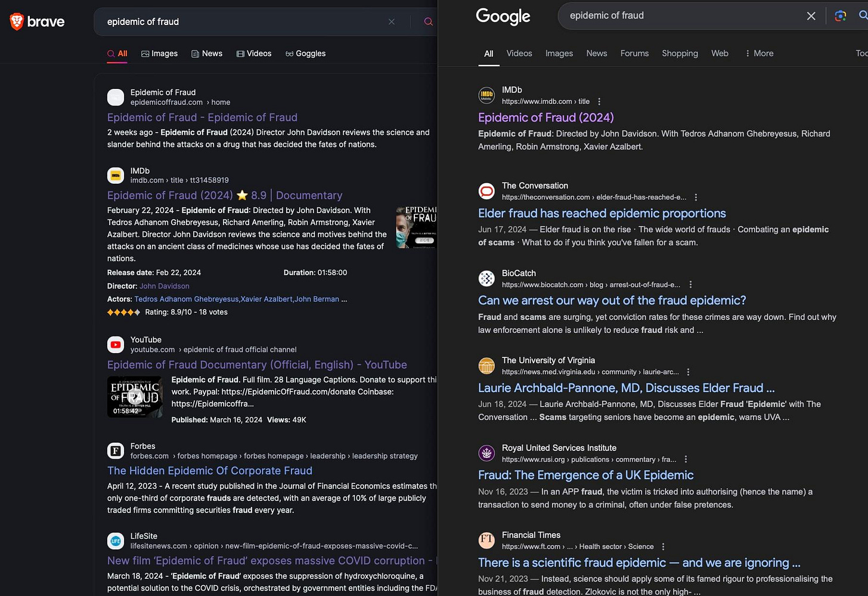The width and height of the screenshot is (868, 596).
Task: Click the IMDb favicon in Google results
Action: pos(487,95)
